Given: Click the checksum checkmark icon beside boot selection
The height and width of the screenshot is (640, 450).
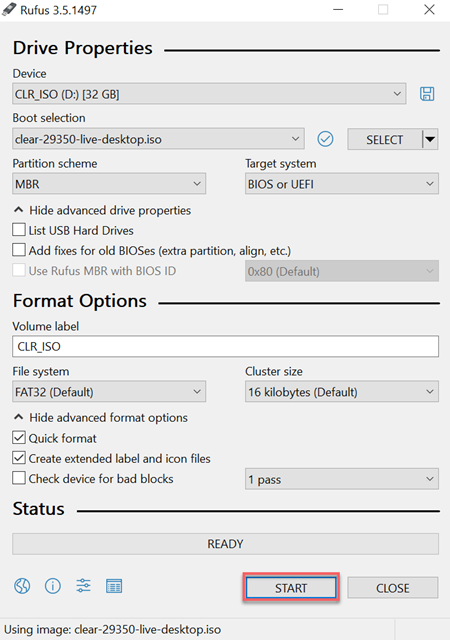Looking at the screenshot, I should [x=325, y=139].
